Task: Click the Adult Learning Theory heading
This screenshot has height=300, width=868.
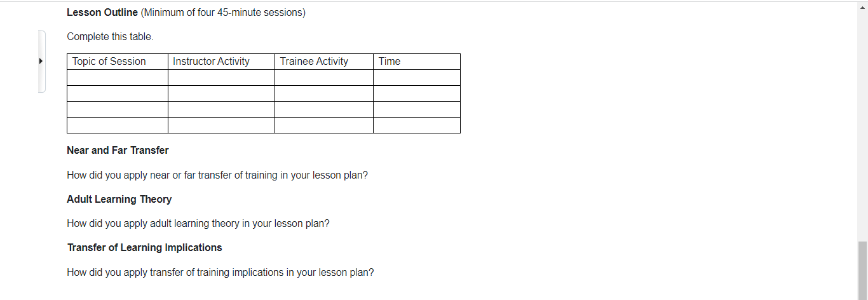Action: click(x=119, y=200)
